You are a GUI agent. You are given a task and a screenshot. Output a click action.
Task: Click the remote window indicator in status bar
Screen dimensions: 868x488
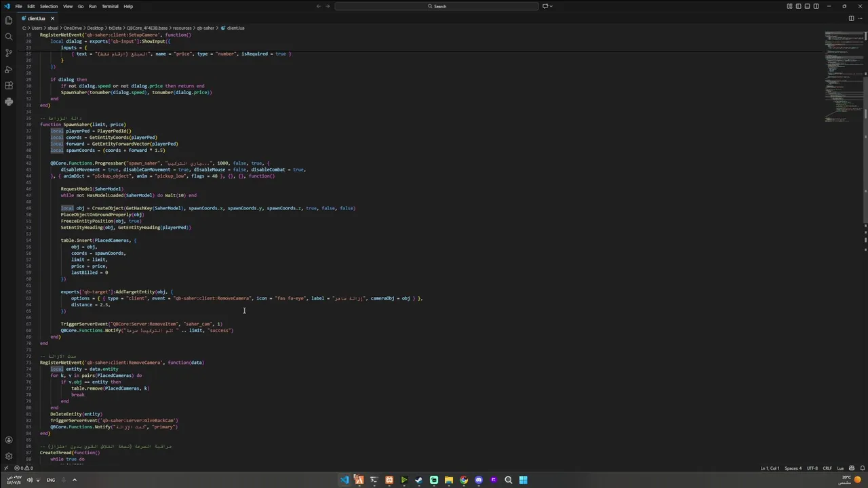pos(6,468)
